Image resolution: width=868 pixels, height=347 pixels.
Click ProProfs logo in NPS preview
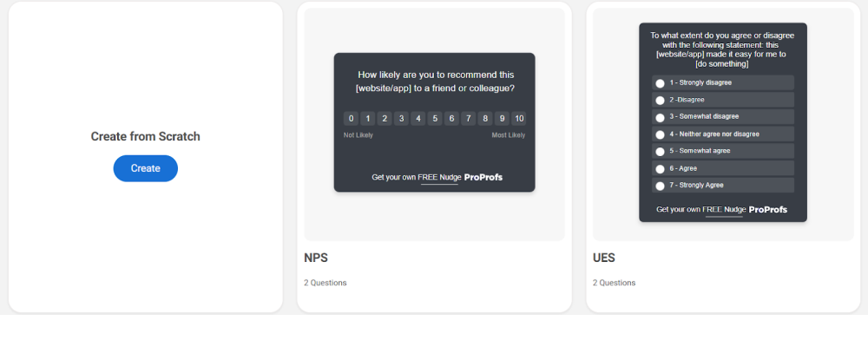(483, 177)
